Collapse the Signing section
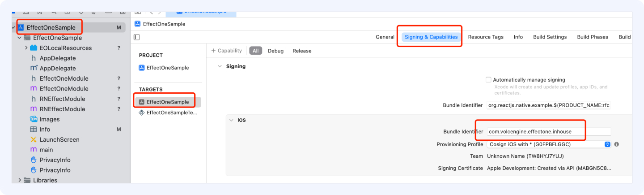Screen dimensions: 644x195 (219, 66)
